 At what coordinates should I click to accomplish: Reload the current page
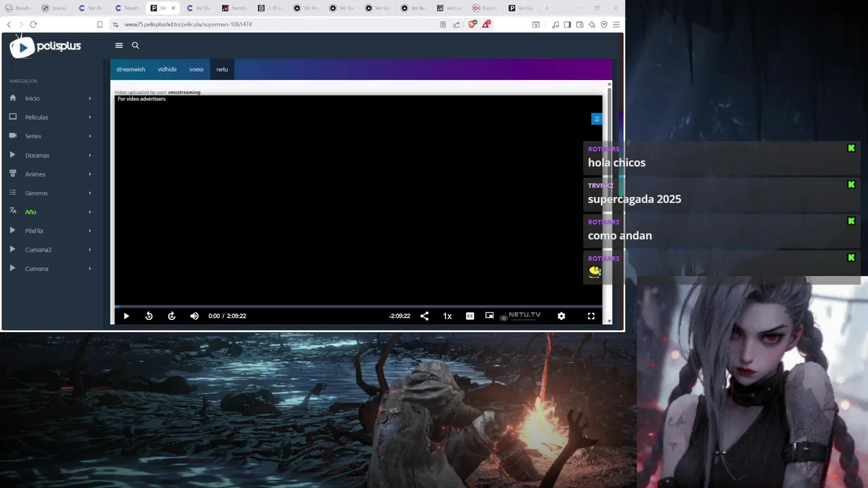pos(33,24)
